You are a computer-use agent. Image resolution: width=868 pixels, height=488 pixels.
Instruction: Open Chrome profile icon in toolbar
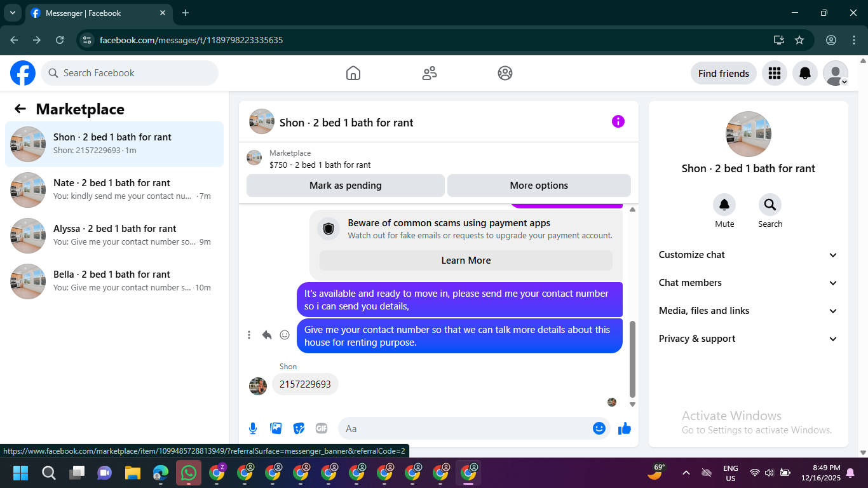click(831, 40)
